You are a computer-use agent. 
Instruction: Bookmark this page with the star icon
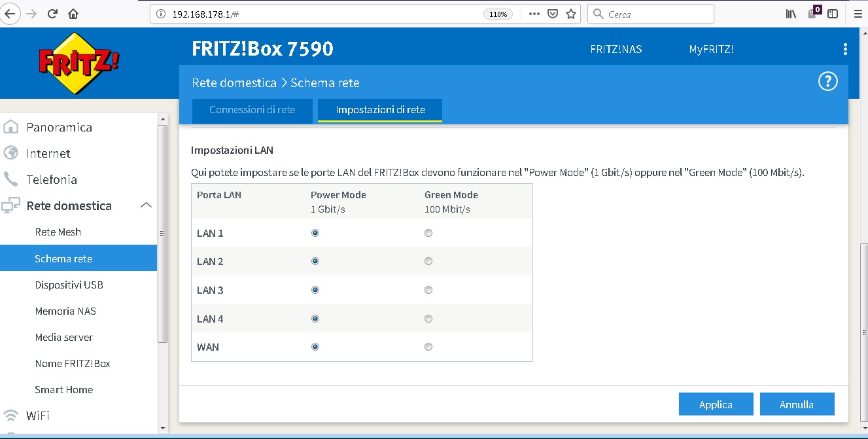[571, 14]
